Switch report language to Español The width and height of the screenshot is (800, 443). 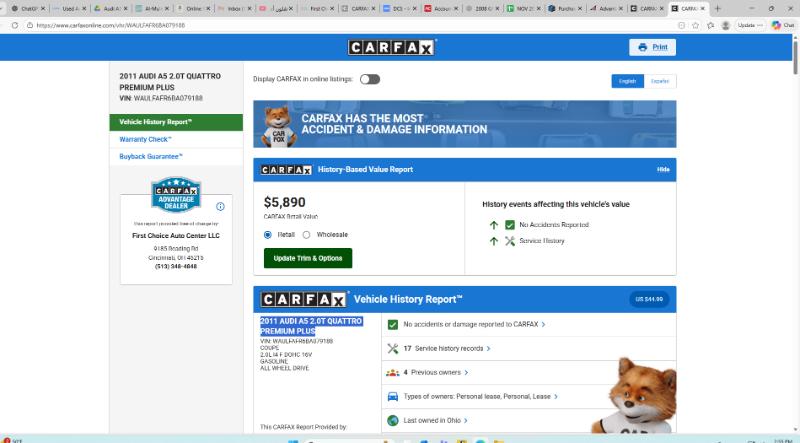[x=660, y=81]
